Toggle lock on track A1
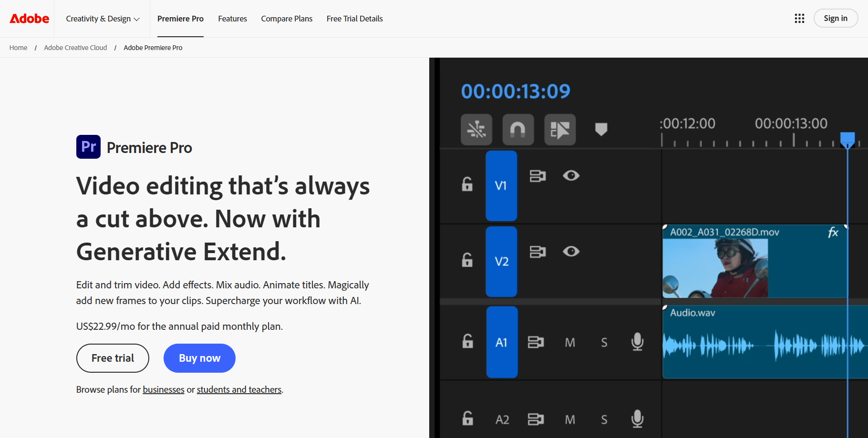Image resolution: width=868 pixels, height=438 pixels. [468, 341]
